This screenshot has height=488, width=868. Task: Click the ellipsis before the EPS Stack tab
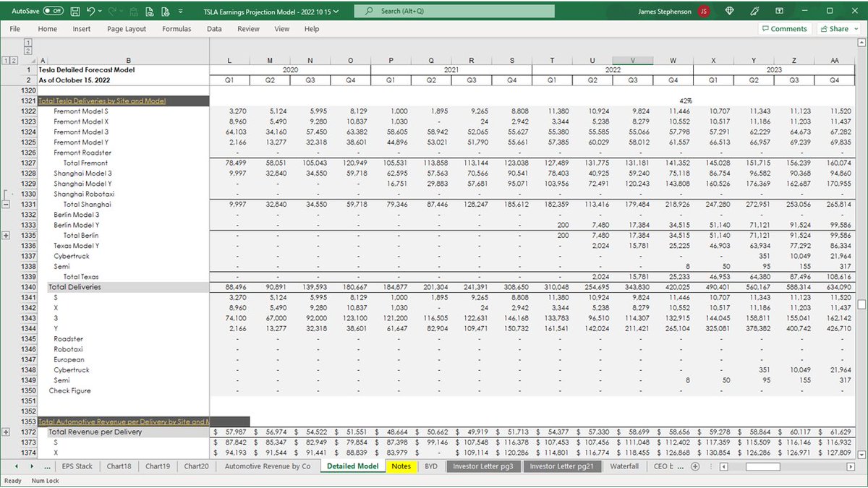click(x=48, y=467)
